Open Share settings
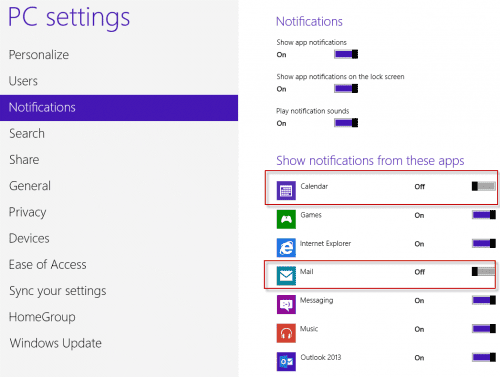Viewport: 500px width, 377px height. click(119, 160)
